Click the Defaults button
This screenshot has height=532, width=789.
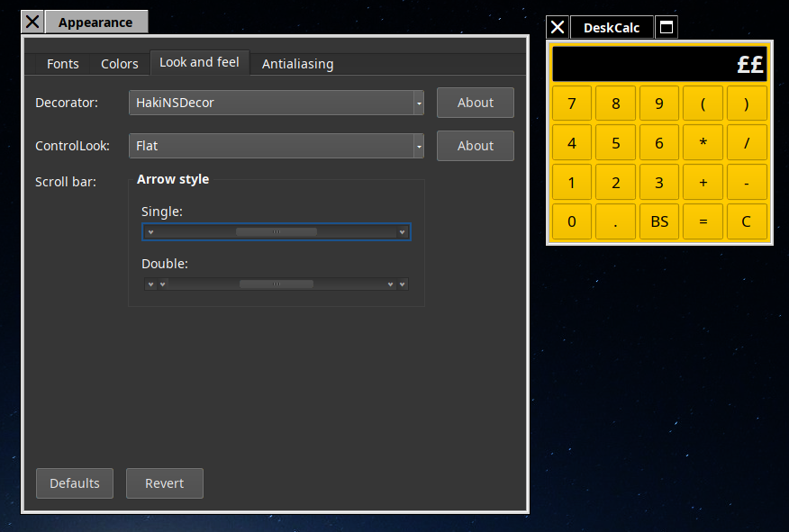[75, 483]
